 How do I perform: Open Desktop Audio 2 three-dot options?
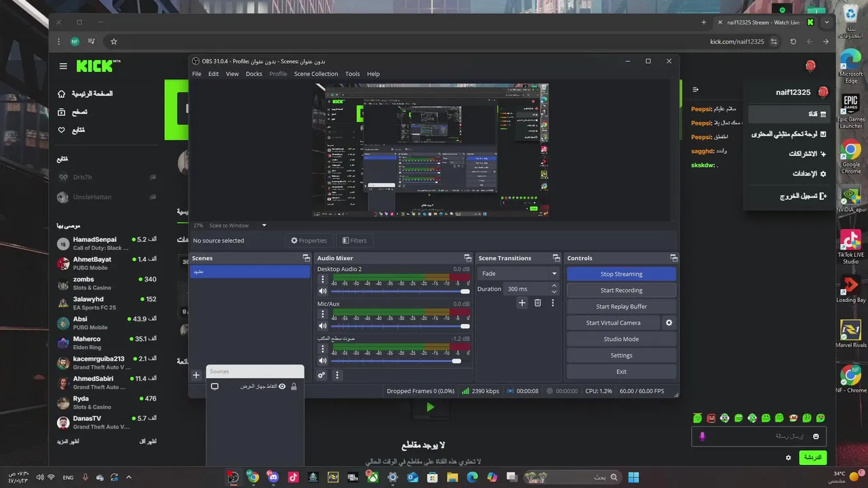tap(323, 279)
